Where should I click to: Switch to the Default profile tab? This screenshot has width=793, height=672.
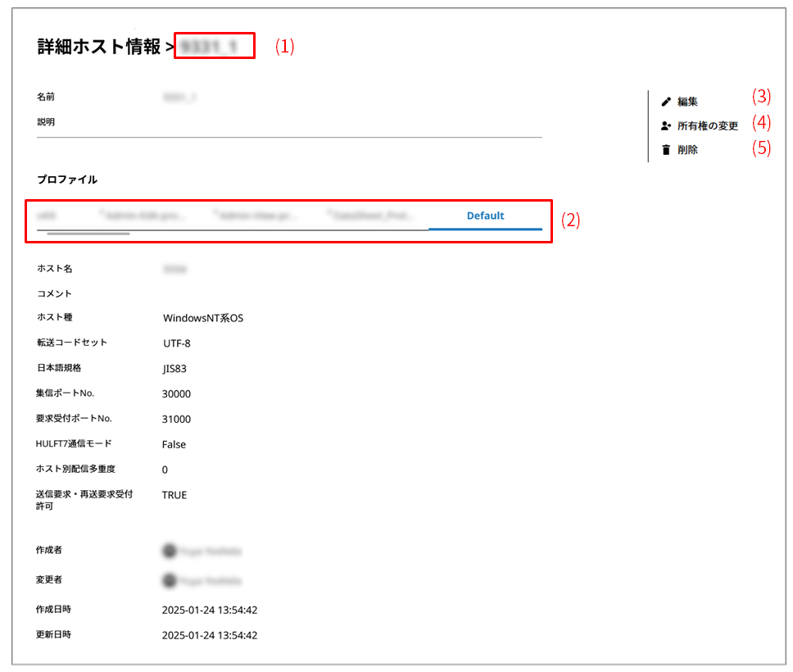click(x=485, y=216)
